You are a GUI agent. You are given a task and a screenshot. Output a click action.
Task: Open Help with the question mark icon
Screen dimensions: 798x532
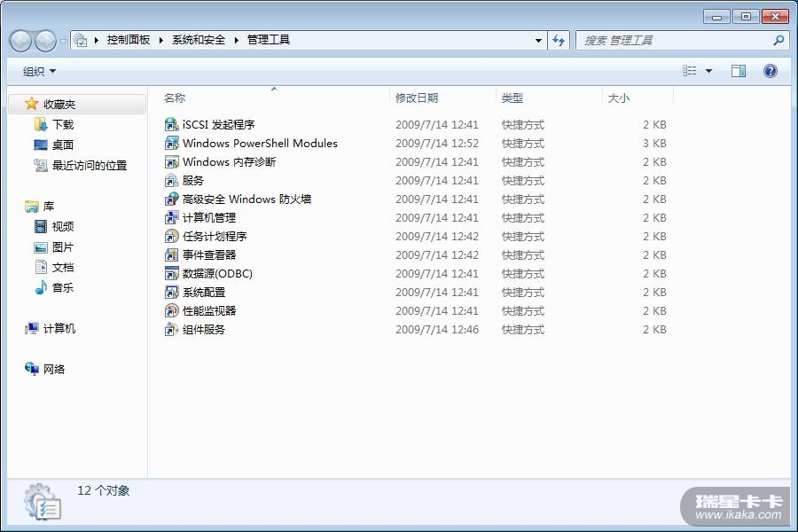pos(771,71)
